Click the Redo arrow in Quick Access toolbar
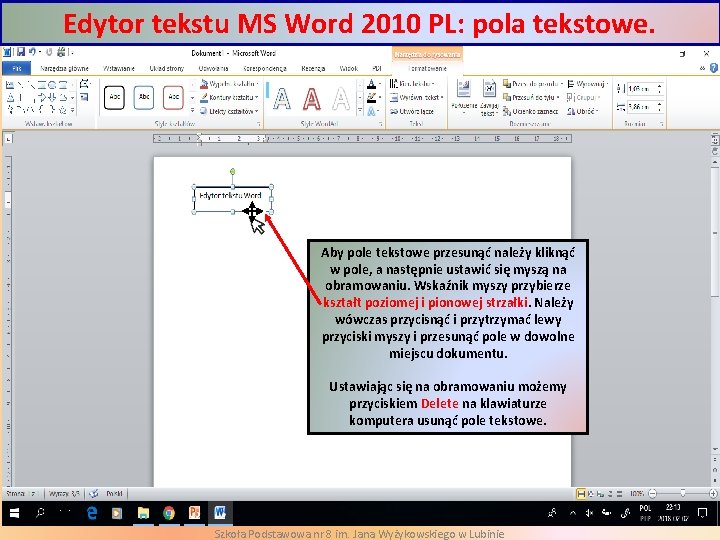720x540 pixels. tap(49, 52)
